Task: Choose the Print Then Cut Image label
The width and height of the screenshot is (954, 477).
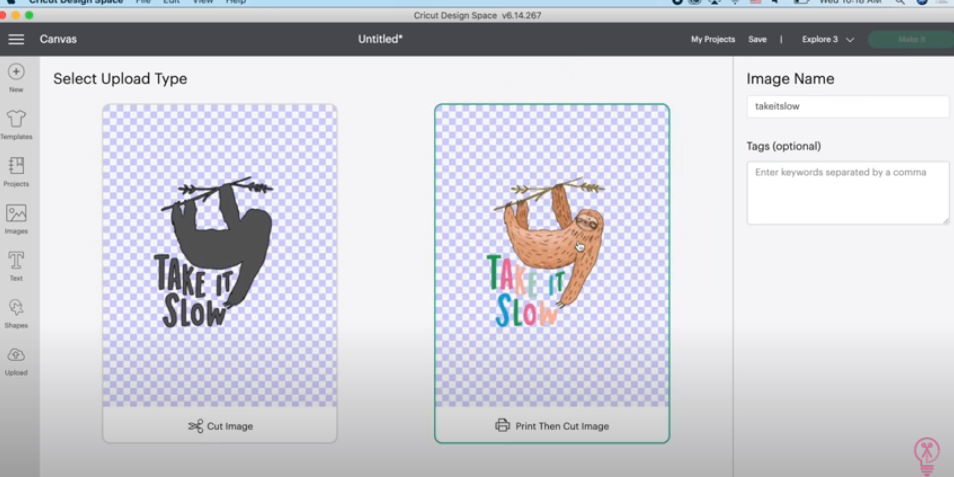Action: coord(562,427)
